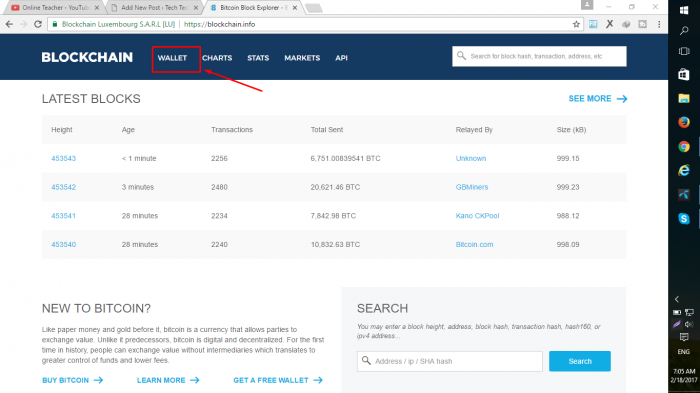Open the Bitcoin.com relayer link
The image size is (700, 393).
click(x=474, y=245)
